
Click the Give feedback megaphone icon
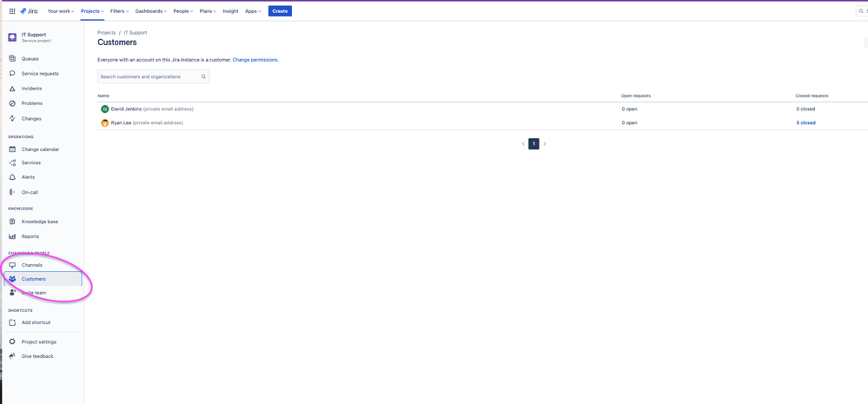click(12, 356)
